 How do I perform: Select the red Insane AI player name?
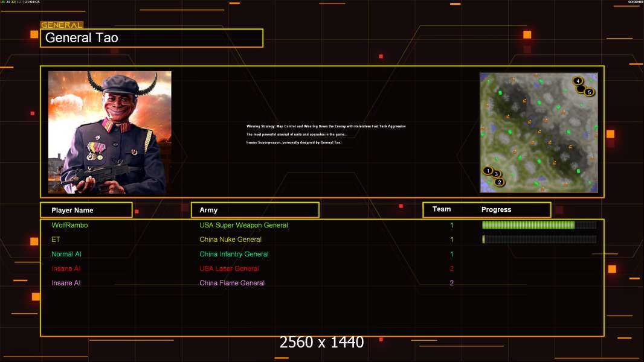[66, 268]
